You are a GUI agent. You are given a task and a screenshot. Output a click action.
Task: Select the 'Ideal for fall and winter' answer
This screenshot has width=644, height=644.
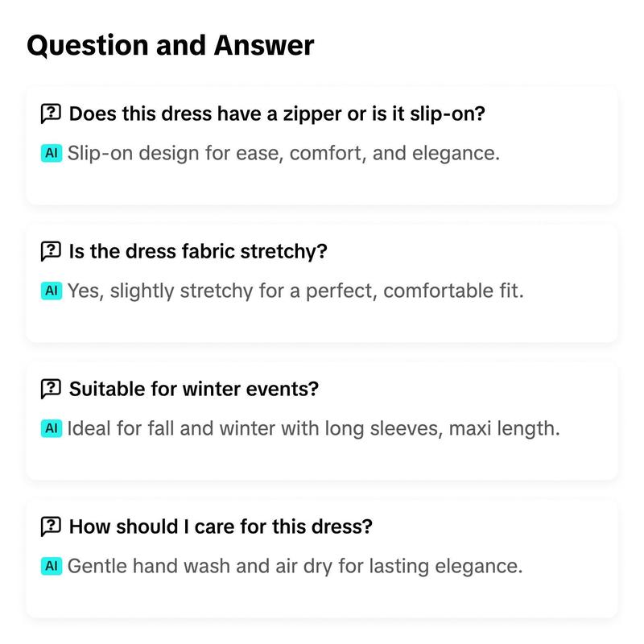[x=313, y=429]
